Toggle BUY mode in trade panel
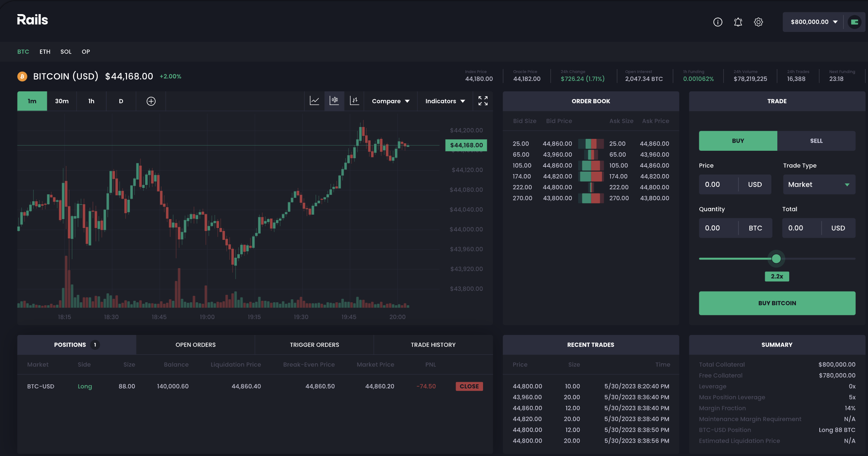868x456 pixels. pyautogui.click(x=738, y=140)
